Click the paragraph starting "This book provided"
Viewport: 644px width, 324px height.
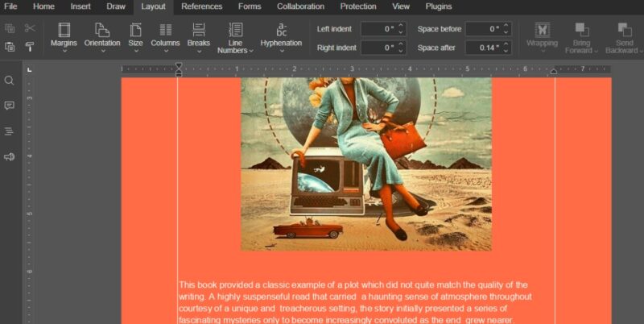point(355,302)
